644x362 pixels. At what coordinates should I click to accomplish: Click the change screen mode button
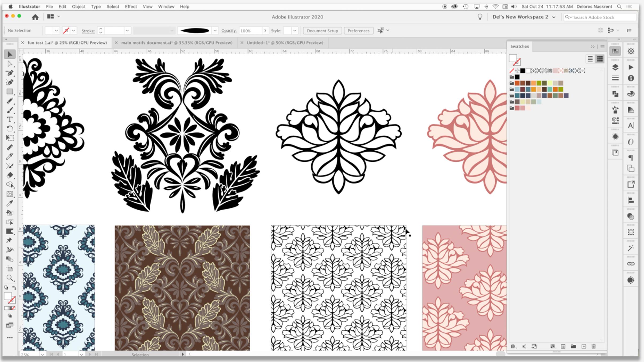pyautogui.click(x=10, y=325)
